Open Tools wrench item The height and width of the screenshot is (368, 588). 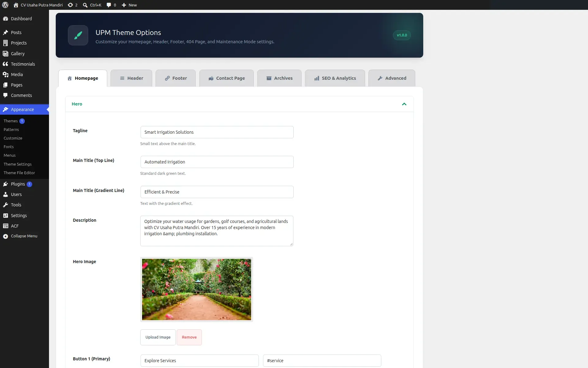(24, 205)
